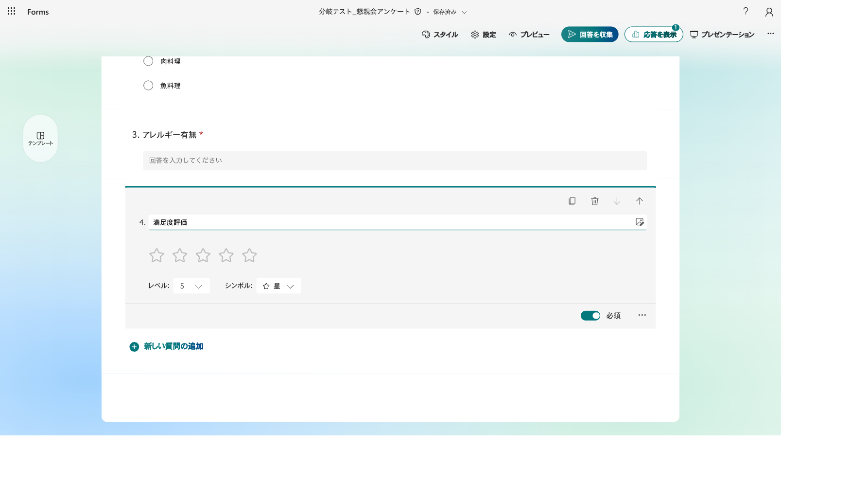The width and height of the screenshot is (868, 484).
Task: Click the fifth rating star
Action: click(249, 255)
